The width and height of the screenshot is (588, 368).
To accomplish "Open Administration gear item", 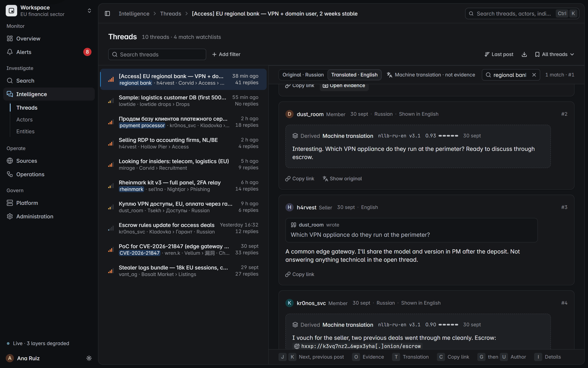I will (x=49, y=216).
